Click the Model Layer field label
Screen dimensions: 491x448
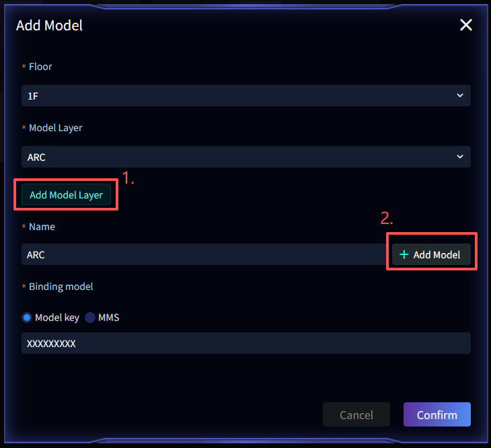click(55, 128)
